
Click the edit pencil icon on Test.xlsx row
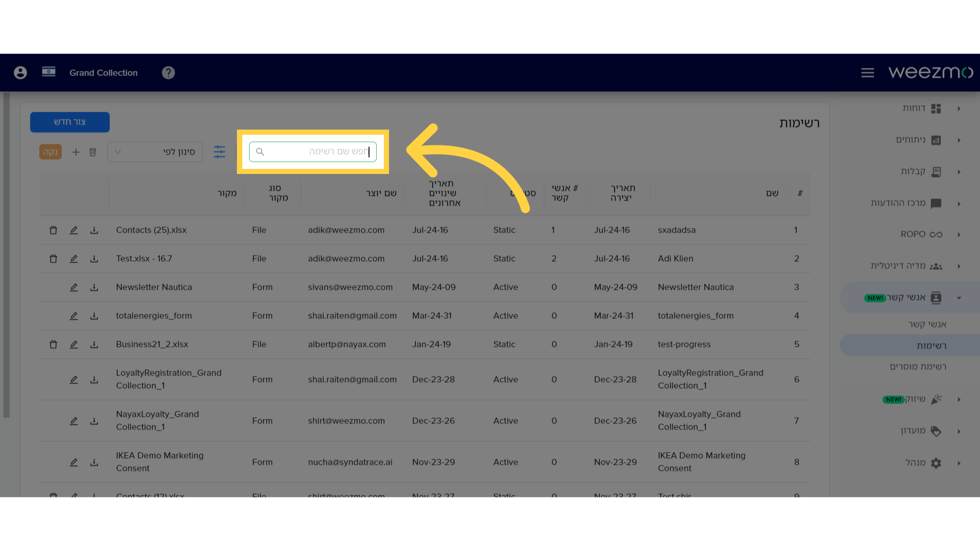coord(74,258)
